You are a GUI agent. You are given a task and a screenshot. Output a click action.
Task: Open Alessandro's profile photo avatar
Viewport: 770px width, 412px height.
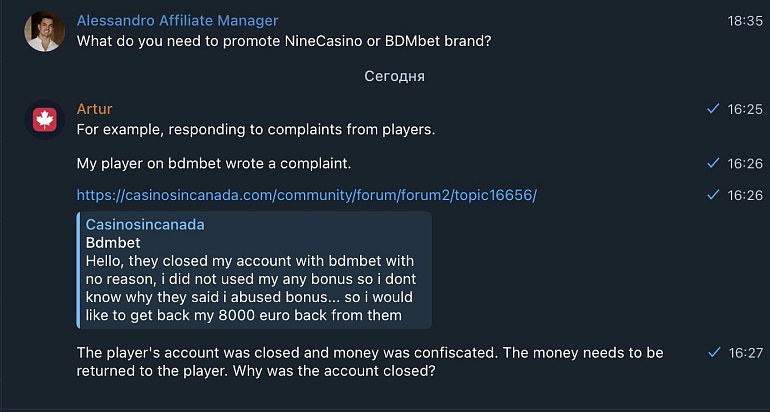pyautogui.click(x=45, y=31)
